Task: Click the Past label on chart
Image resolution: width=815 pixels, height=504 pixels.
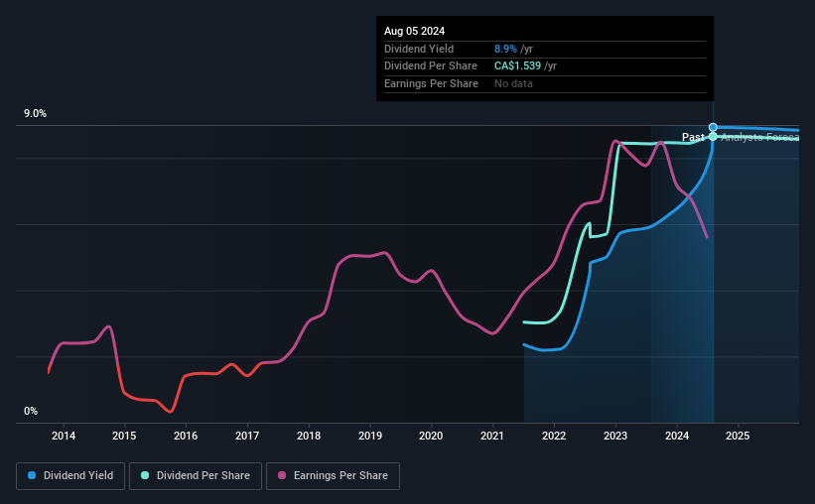Action: pyautogui.click(x=693, y=137)
